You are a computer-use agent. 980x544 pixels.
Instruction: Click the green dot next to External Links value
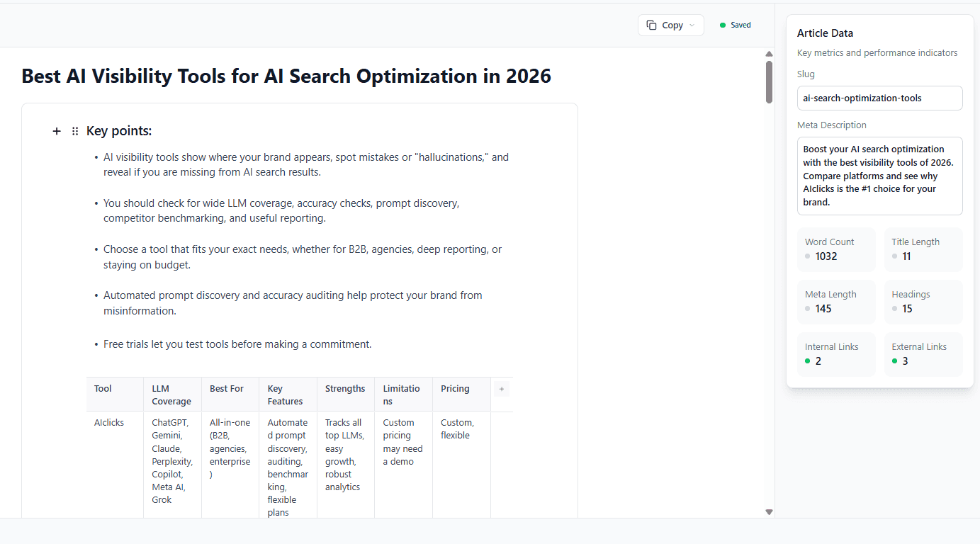pos(895,361)
